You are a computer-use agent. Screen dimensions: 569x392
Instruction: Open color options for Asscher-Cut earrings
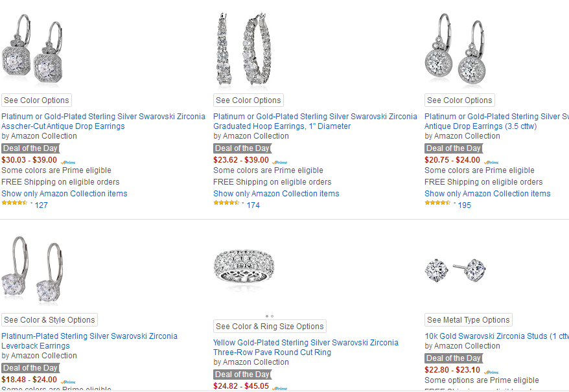tap(36, 100)
